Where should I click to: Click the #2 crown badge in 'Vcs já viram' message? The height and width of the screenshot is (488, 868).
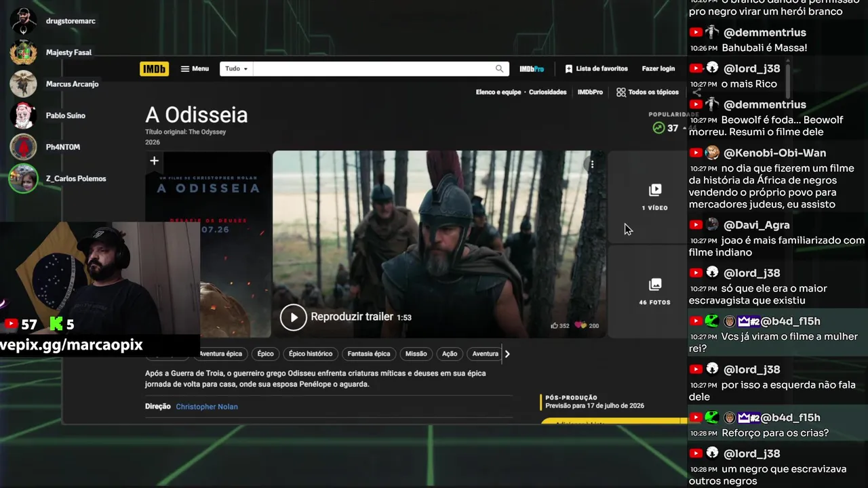(x=749, y=321)
